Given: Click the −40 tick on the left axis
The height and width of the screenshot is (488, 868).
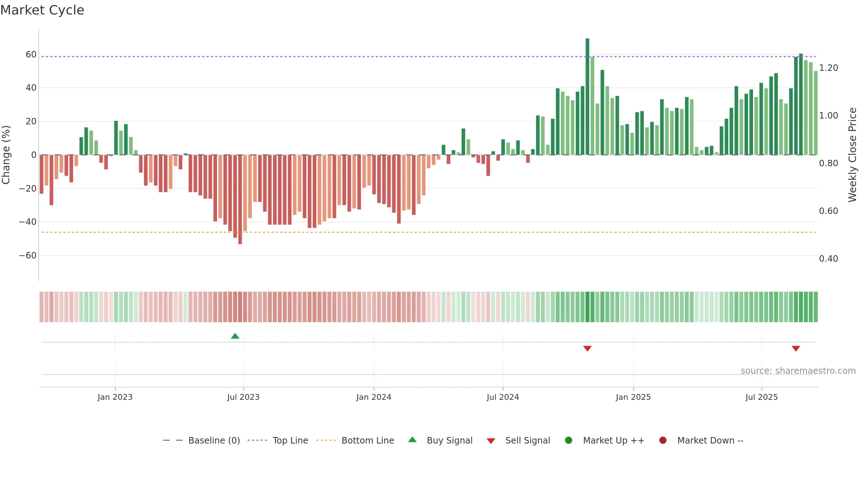Looking at the screenshot, I should 28,222.
